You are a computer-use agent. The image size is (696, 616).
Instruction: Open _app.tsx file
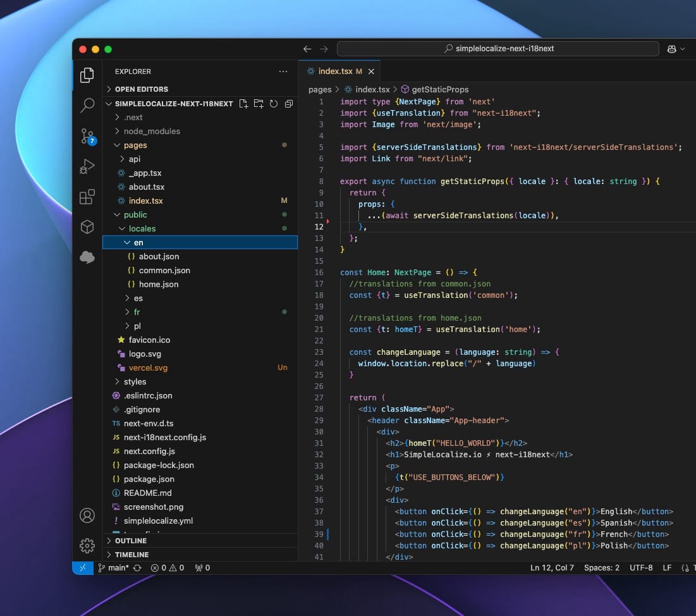pyautogui.click(x=200, y=173)
